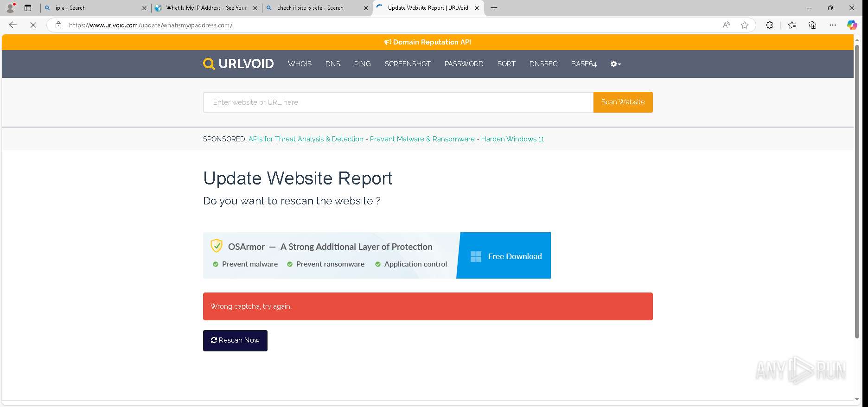868x407 pixels.
Task: Click the browser back arrow
Action: [x=13, y=25]
